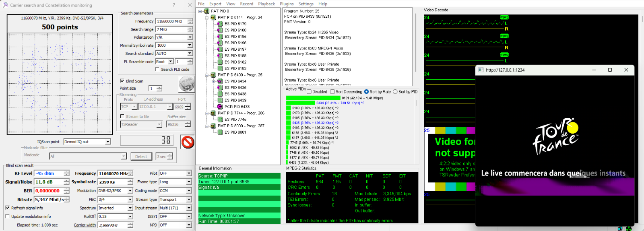Click the audio icon of ES PID 6179
Viewport: 644px width, 231px height.
[x=220, y=24]
